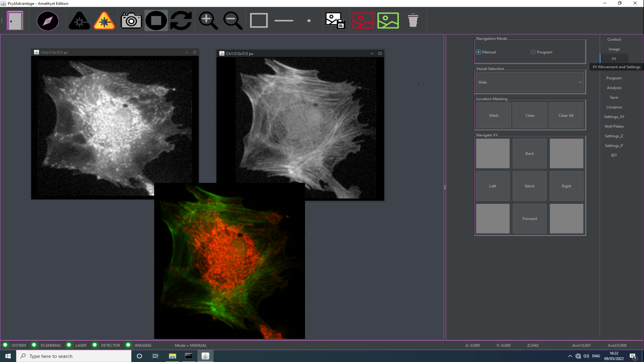This screenshot has width=644, height=362.
Task: Click the compass navigation icon
Action: [x=48, y=21]
